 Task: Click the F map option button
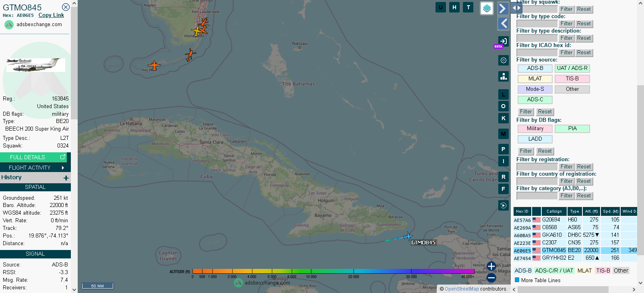point(504,189)
